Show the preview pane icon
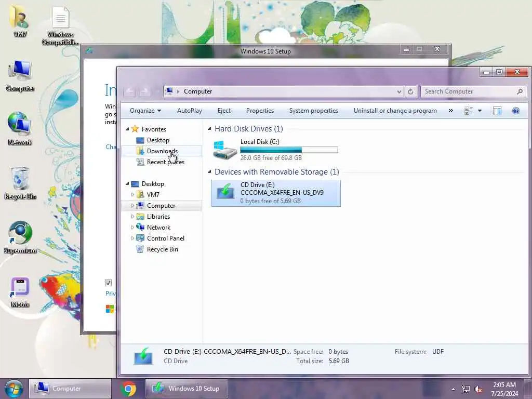 [x=497, y=111]
